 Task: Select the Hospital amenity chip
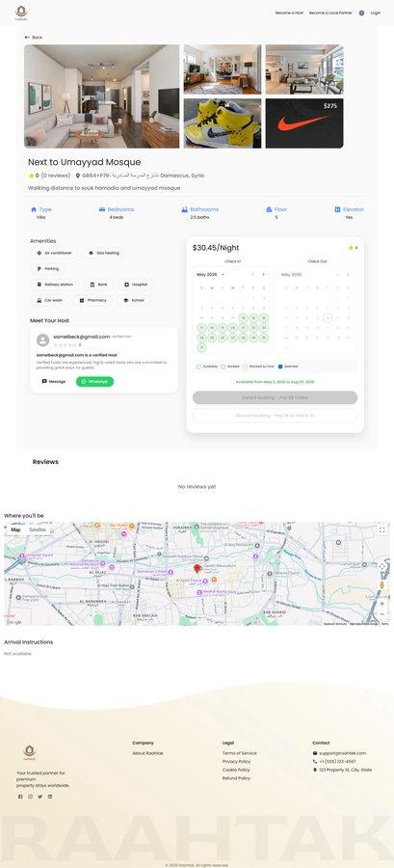136,285
